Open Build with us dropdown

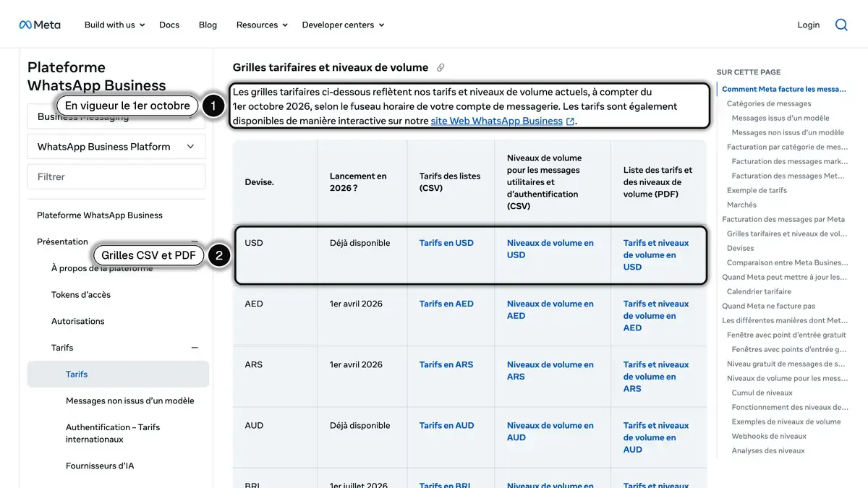point(114,25)
